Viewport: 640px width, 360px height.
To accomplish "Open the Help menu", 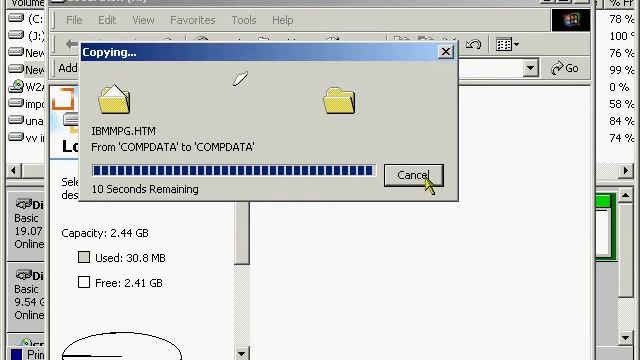I will click(282, 20).
